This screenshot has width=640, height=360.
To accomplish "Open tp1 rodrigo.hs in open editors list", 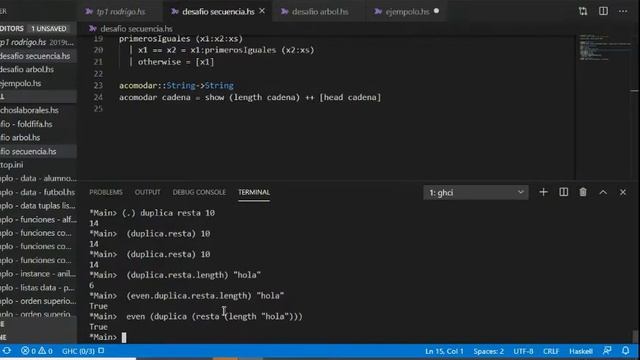I will pos(38,42).
